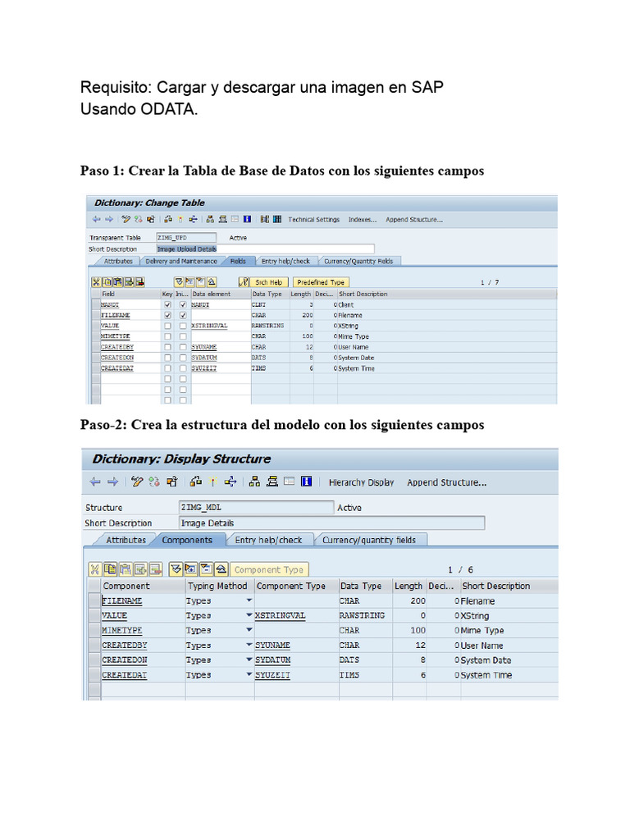
Task: Click scissors Cut icon above Component table
Action: 95,569
